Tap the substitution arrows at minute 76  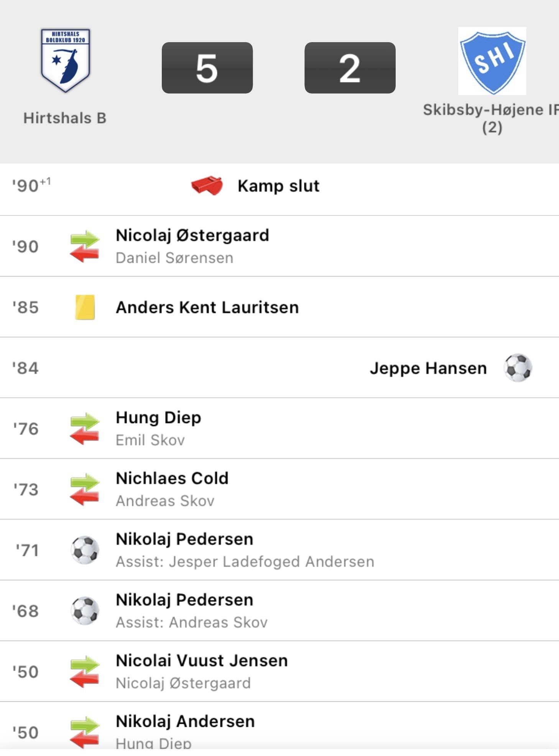[85, 428]
